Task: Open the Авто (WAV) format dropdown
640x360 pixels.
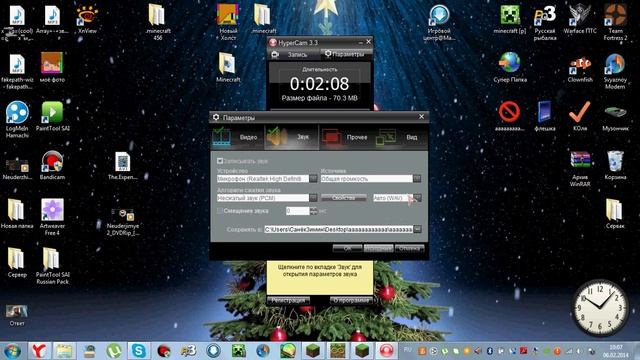Action: point(417,198)
